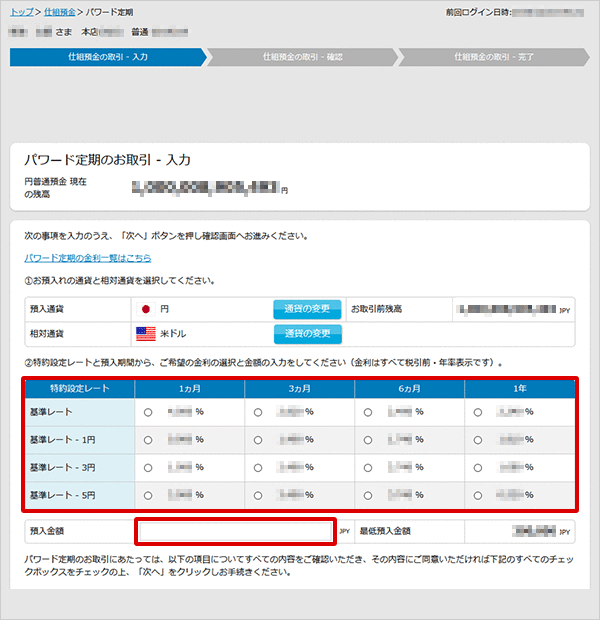
Task: Choose 基準レート - 1円 for 6ヵ月
Action: coord(368,439)
